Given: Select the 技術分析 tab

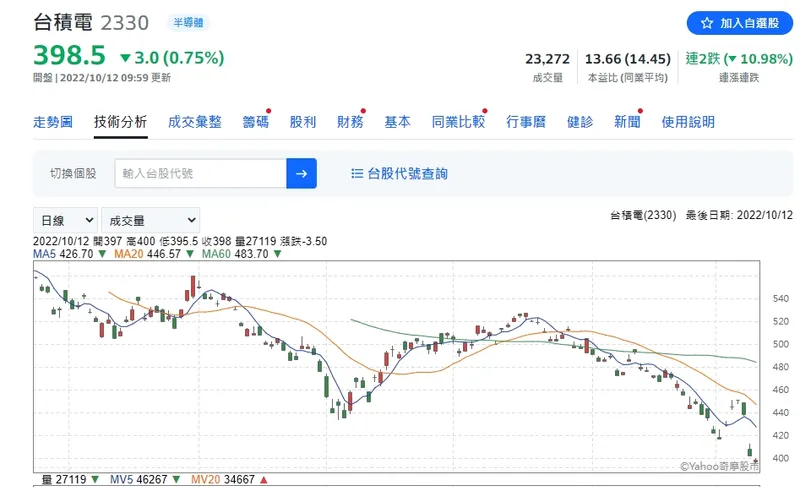Looking at the screenshot, I should (120, 122).
